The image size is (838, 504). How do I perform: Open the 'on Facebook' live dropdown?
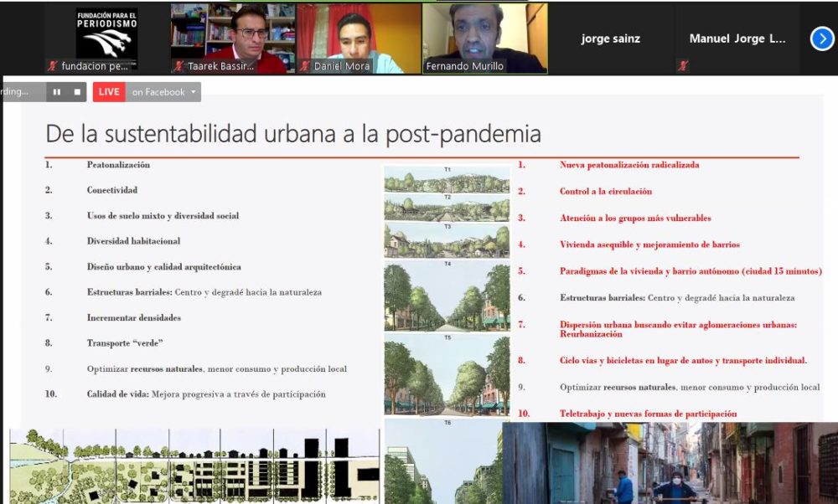pyautogui.click(x=163, y=92)
